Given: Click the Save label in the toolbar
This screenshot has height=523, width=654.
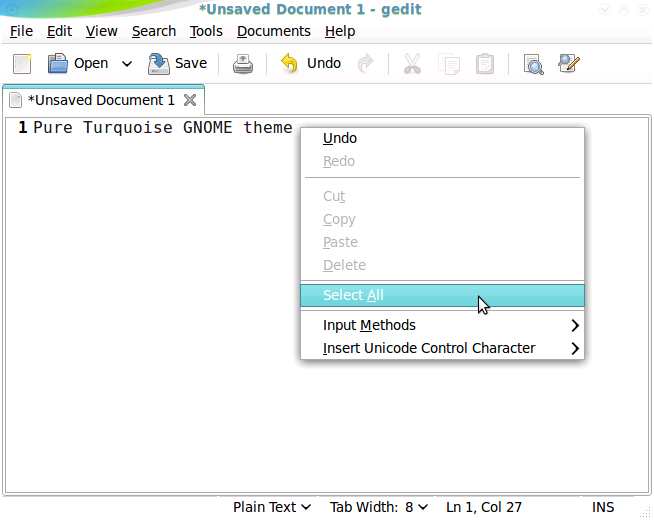Looking at the screenshot, I should pyautogui.click(x=191, y=63).
